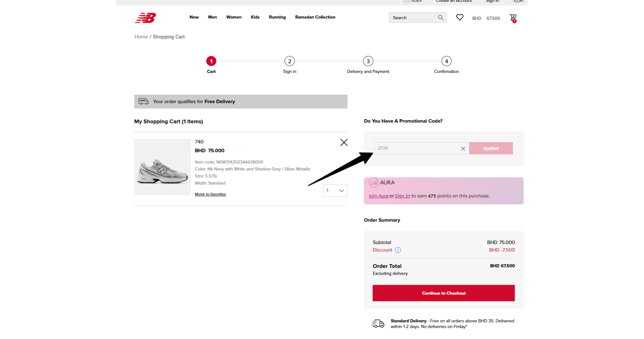This screenshot has height=339, width=644.
Task: Click Continue to Checkout
Action: (443, 293)
